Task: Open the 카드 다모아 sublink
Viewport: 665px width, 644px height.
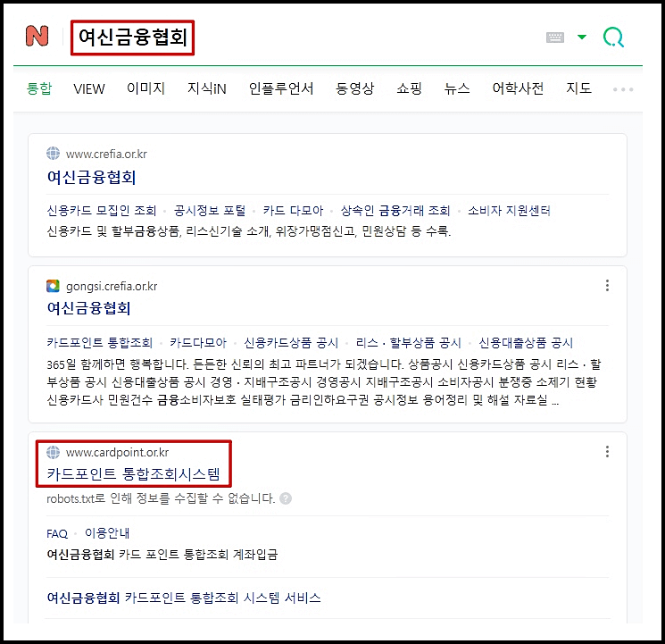Action: coord(293,211)
